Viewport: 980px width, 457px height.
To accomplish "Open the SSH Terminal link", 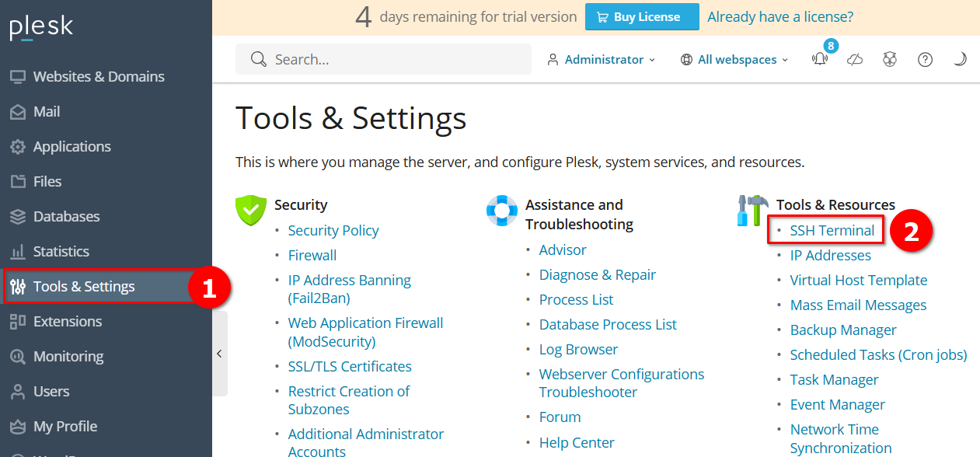I will pos(832,230).
